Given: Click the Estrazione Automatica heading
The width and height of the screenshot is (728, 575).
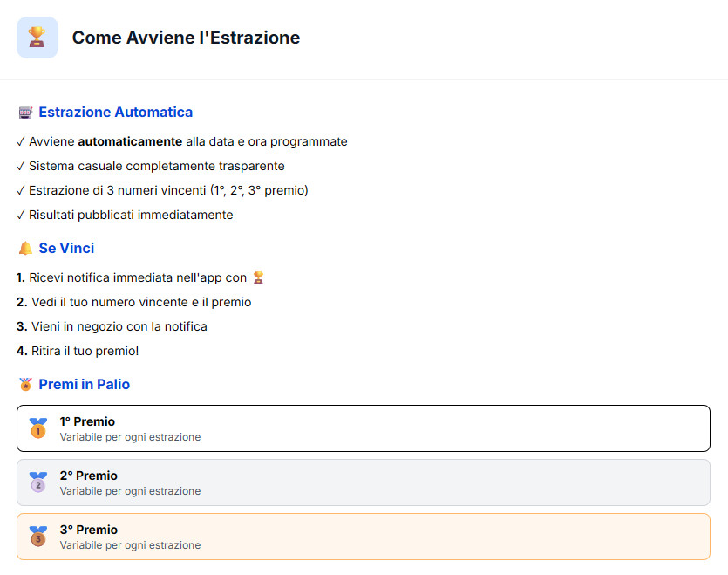Looking at the screenshot, I should click(x=116, y=112).
